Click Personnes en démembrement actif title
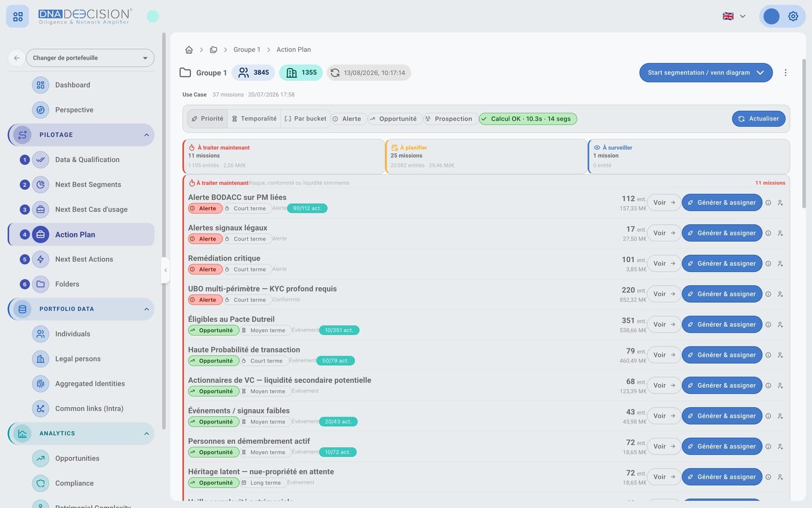The image size is (812, 508). pos(249,441)
